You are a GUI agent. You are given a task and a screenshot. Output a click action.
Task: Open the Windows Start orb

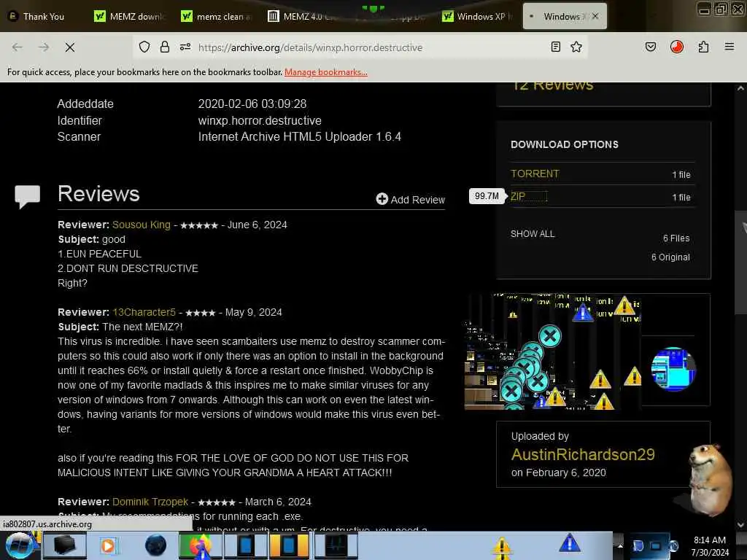point(20,545)
